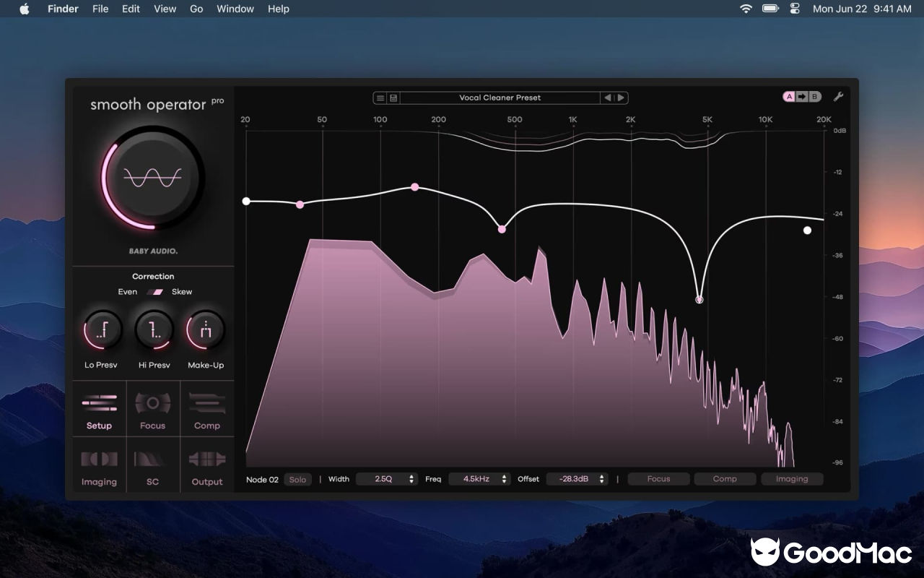This screenshot has height=578, width=924.
Task: Select the EQ node near 5K
Action: click(699, 299)
